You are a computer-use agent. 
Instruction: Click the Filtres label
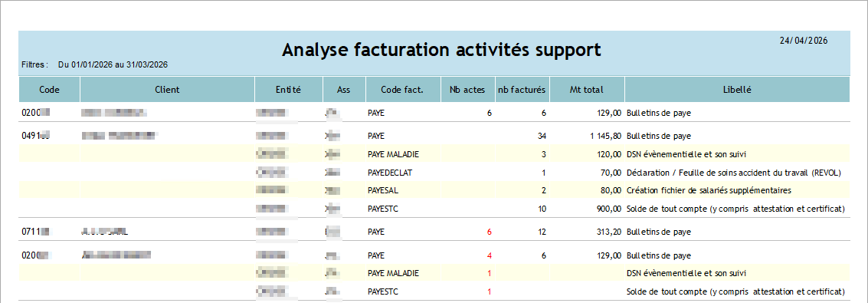tap(35, 64)
